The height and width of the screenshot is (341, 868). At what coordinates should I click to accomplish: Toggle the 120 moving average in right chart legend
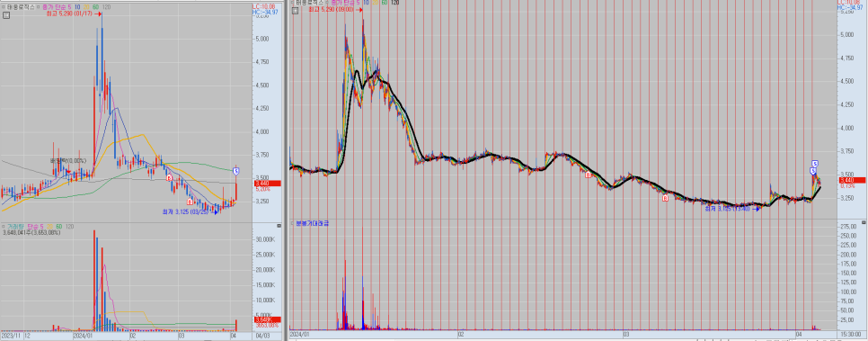click(x=394, y=3)
